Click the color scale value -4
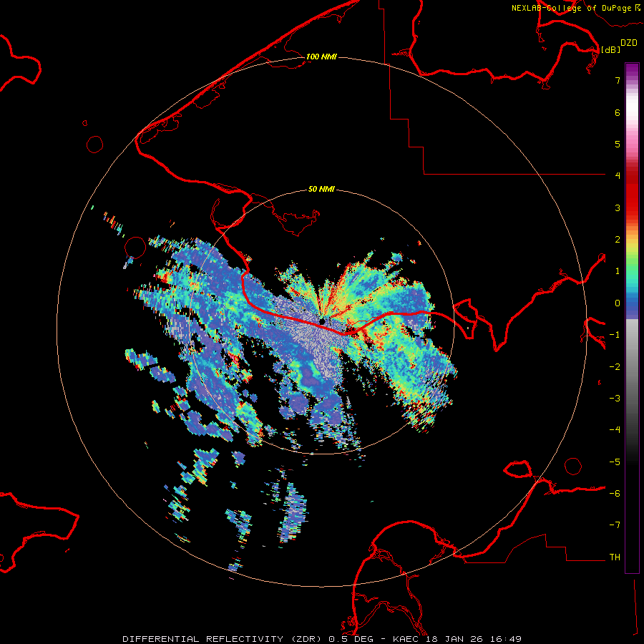 [x=615, y=430]
